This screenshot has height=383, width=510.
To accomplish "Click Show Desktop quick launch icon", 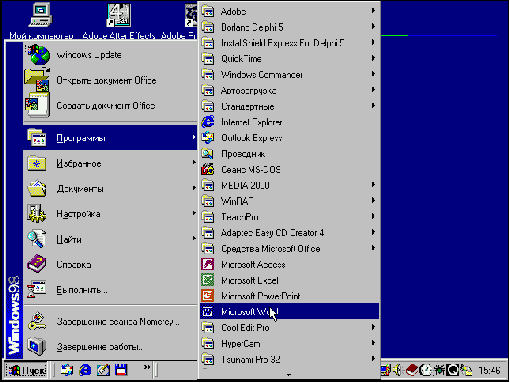I will (x=103, y=370).
